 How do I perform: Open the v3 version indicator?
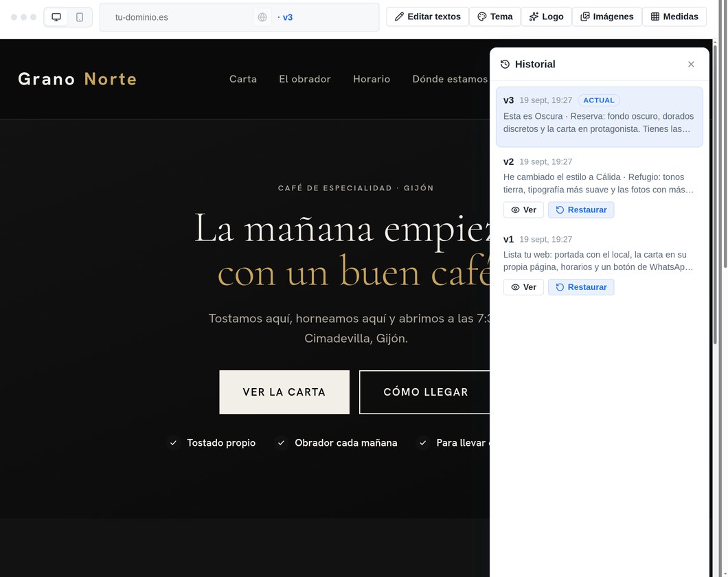(285, 17)
